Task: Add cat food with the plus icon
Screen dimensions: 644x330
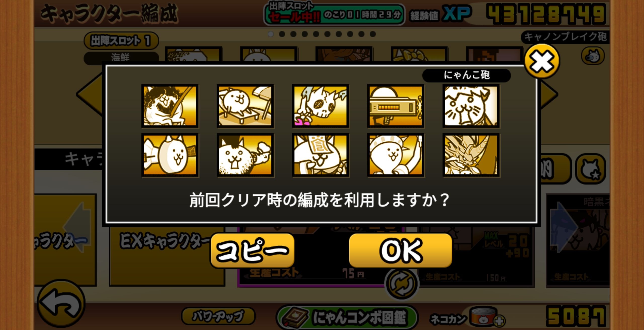Action: [499, 321]
